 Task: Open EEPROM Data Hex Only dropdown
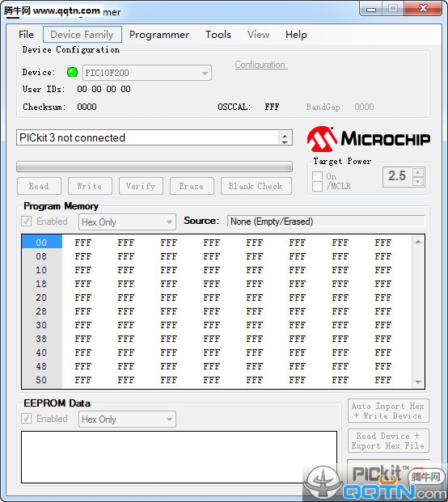(x=127, y=419)
